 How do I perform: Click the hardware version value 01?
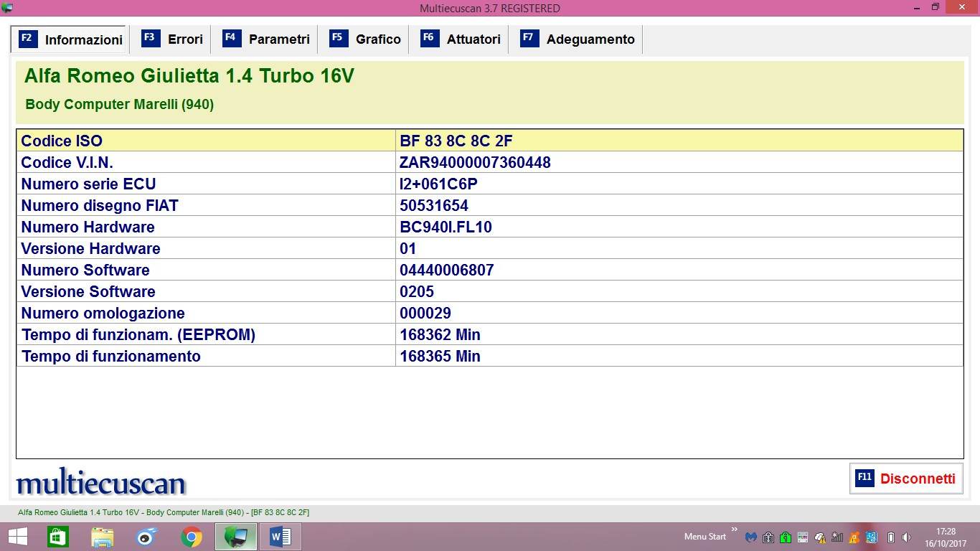(x=408, y=248)
